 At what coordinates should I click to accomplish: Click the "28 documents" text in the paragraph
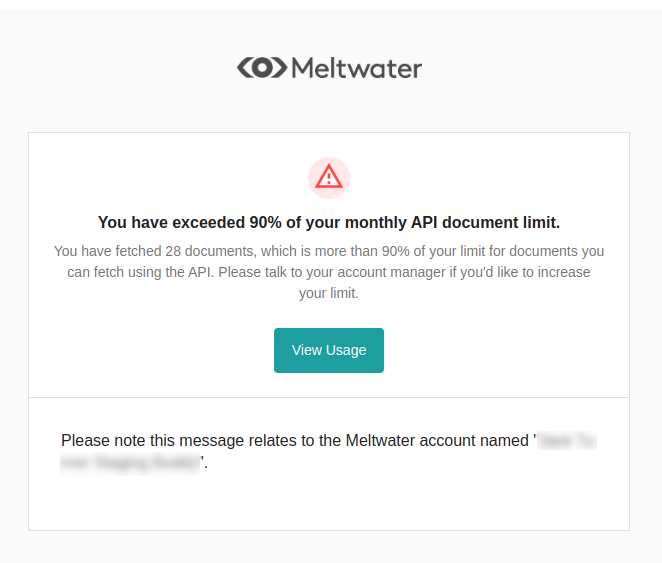pyautogui.click(x=209, y=251)
